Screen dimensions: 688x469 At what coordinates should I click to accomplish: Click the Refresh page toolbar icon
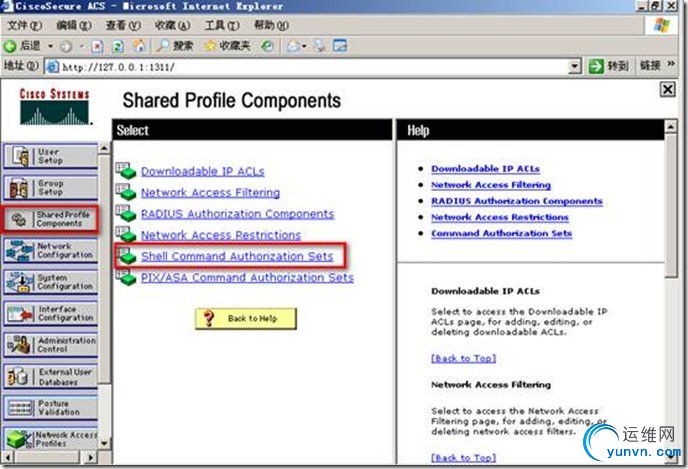point(118,46)
